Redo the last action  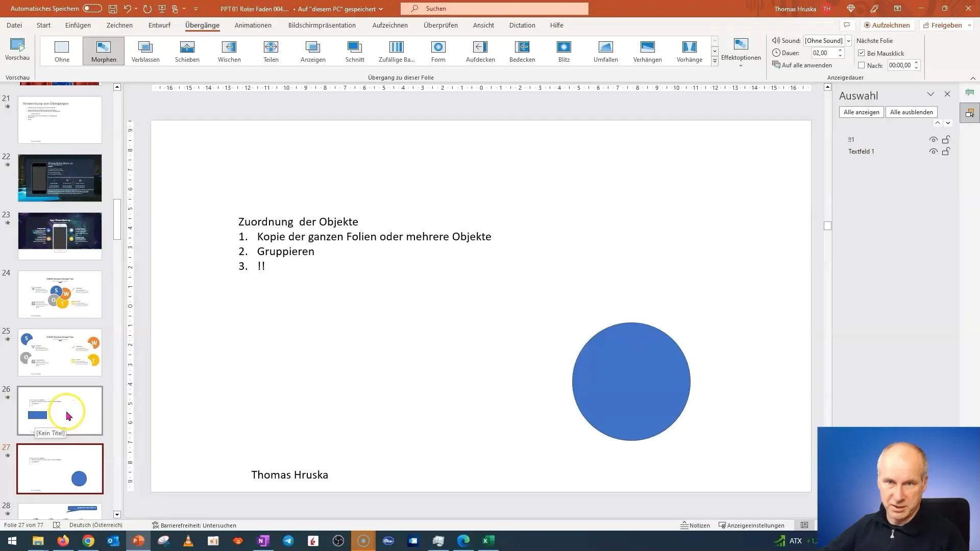pyautogui.click(x=148, y=9)
